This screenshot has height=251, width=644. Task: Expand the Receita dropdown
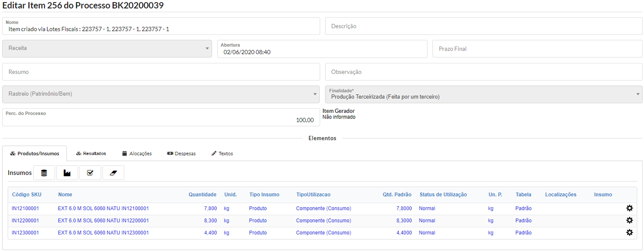pyautogui.click(x=107, y=49)
